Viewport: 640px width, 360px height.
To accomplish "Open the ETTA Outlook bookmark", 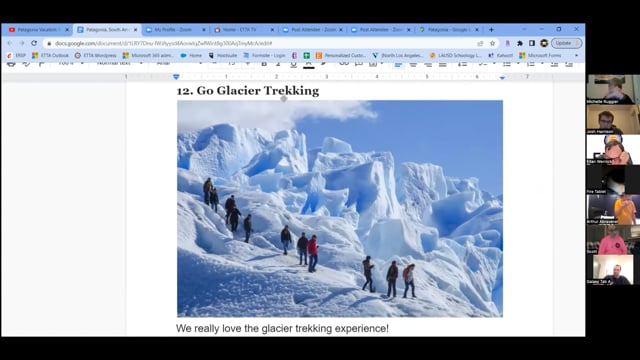I will 51,55.
